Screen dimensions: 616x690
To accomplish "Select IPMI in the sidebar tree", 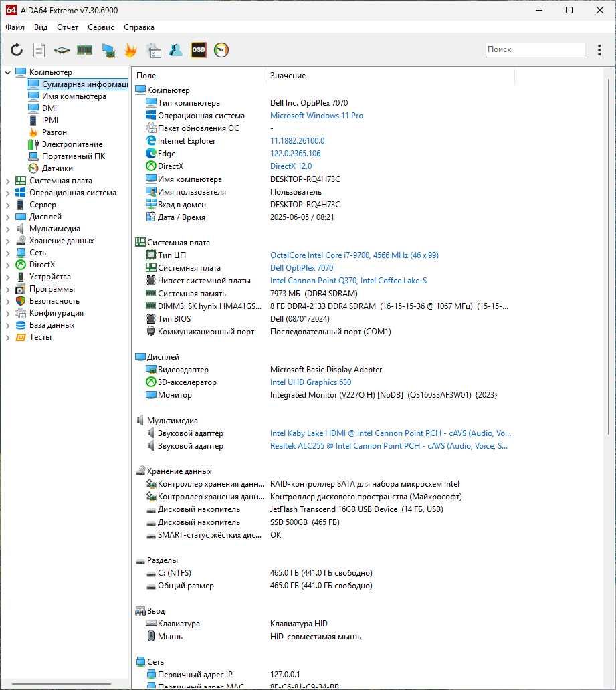I will pyautogui.click(x=49, y=120).
